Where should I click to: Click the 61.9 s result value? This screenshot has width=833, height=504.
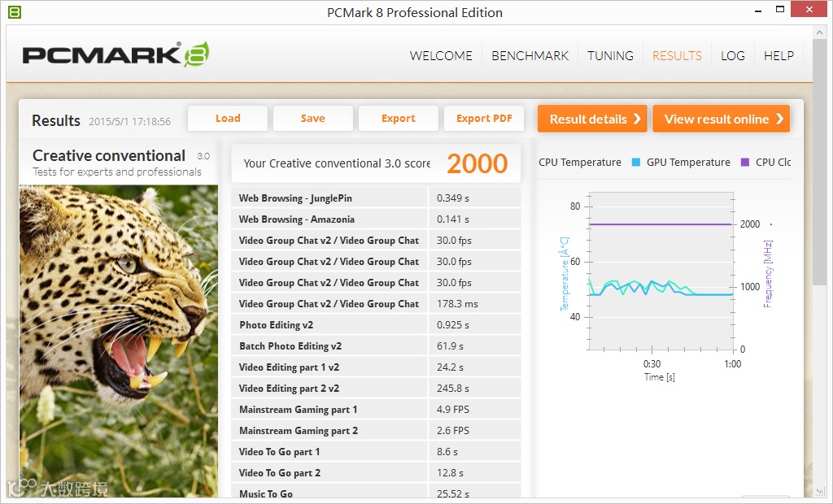click(450, 346)
